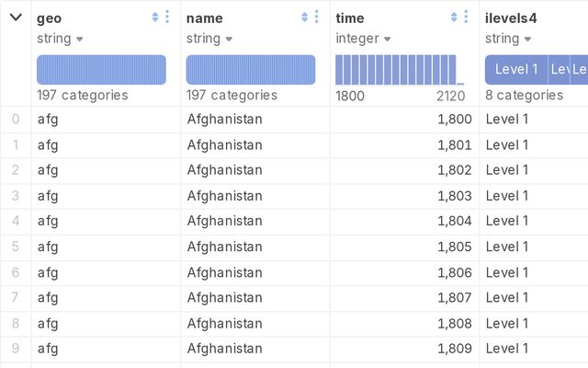Screen dimensions: 588x368
Task: Collapse the column summaries with the top-left chevron
Action: 16,17
